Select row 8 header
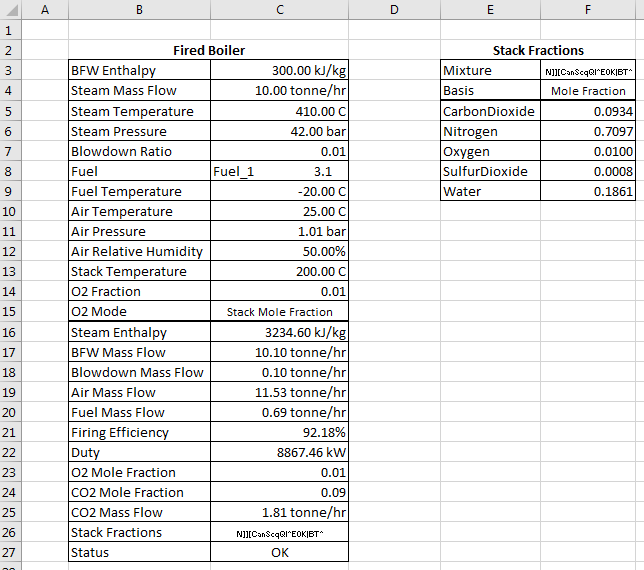The image size is (644, 570). 11,171
